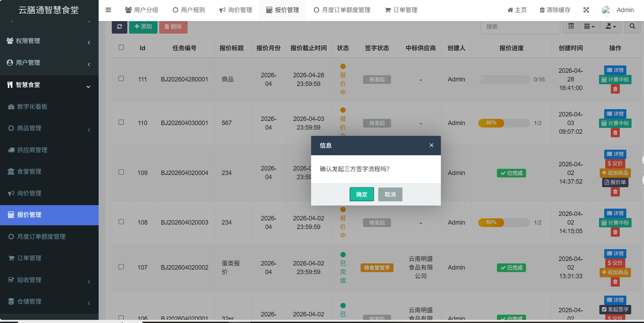
Task: Click 清除缓存 trash icon in header
Action: [542, 10]
